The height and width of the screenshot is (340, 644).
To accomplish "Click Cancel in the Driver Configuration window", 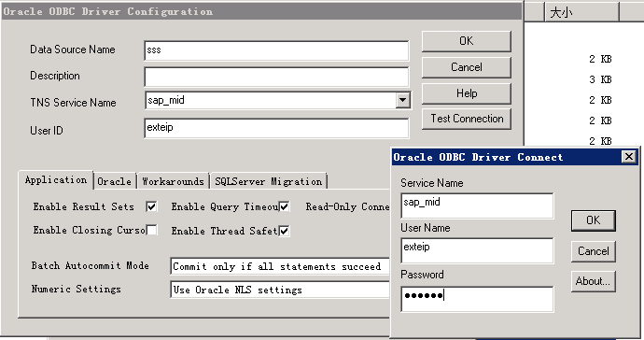I will point(466,67).
